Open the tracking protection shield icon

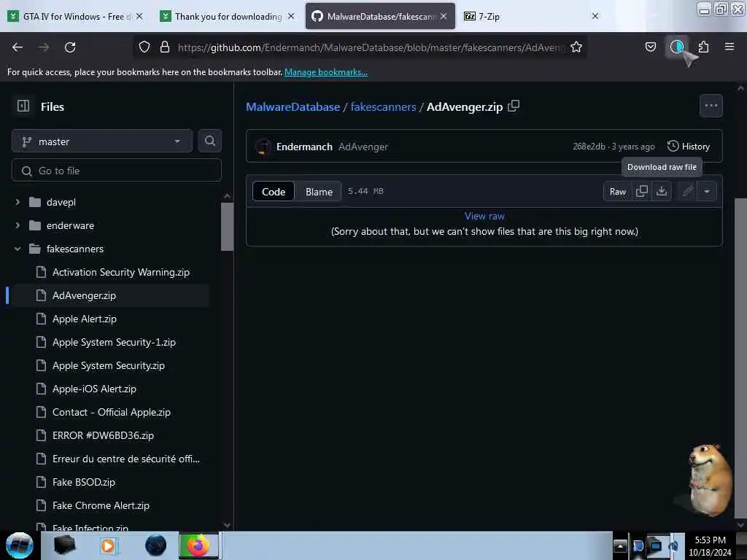144,47
